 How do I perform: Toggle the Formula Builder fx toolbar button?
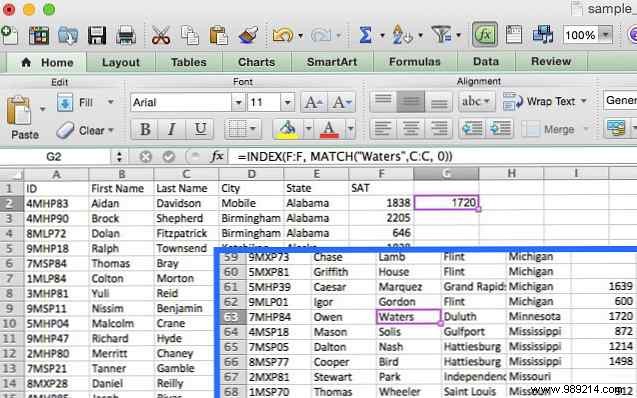[x=485, y=35]
